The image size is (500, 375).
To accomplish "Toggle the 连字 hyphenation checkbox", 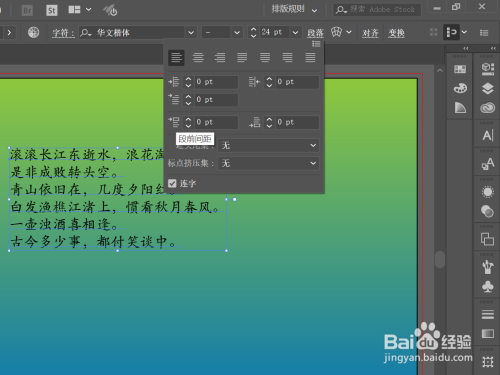I will pyautogui.click(x=172, y=183).
